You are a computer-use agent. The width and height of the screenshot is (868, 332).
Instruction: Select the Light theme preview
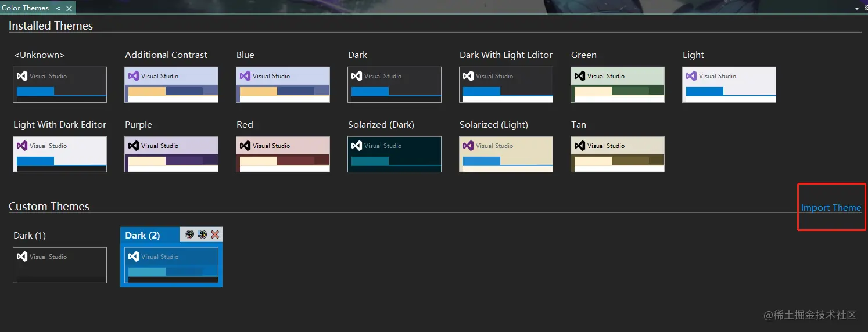coord(729,85)
